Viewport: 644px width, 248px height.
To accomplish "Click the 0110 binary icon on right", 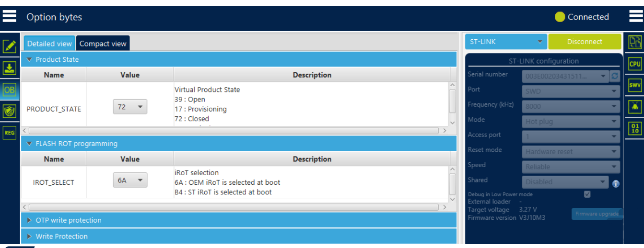I will [x=635, y=128].
